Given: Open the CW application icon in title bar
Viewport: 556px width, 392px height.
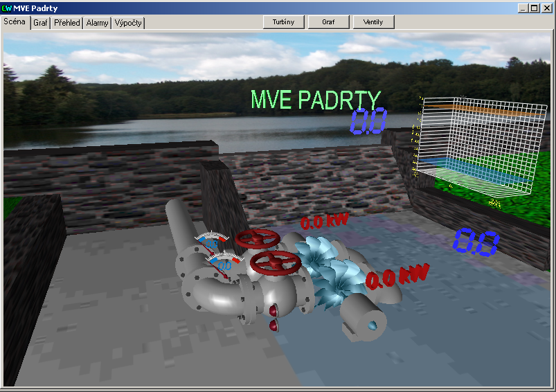Looking at the screenshot, I should click(7, 8).
